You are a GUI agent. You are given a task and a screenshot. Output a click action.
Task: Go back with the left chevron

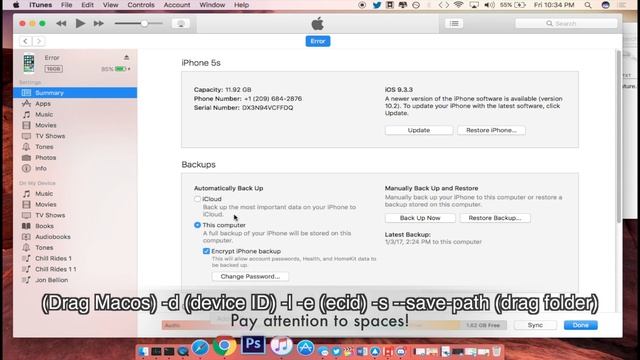[25, 41]
